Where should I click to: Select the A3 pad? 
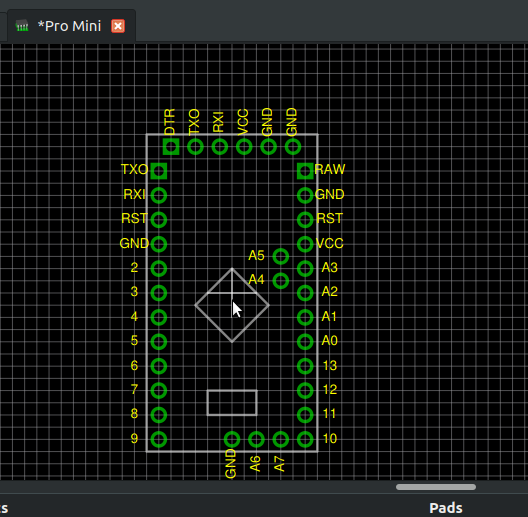[305, 268]
